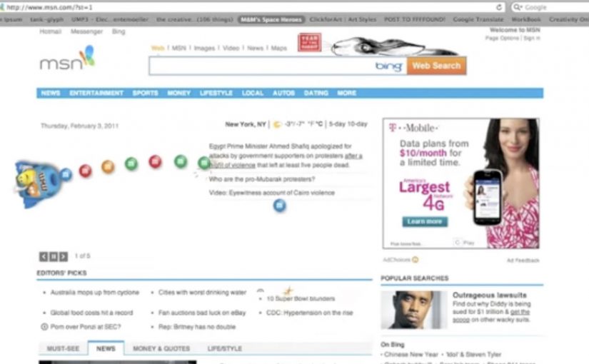Click the Year of the Rabbit badge
This screenshot has height=364, width=589.
point(310,44)
